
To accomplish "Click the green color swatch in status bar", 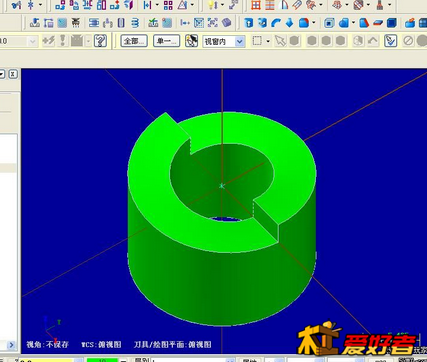I will click(x=102, y=360).
